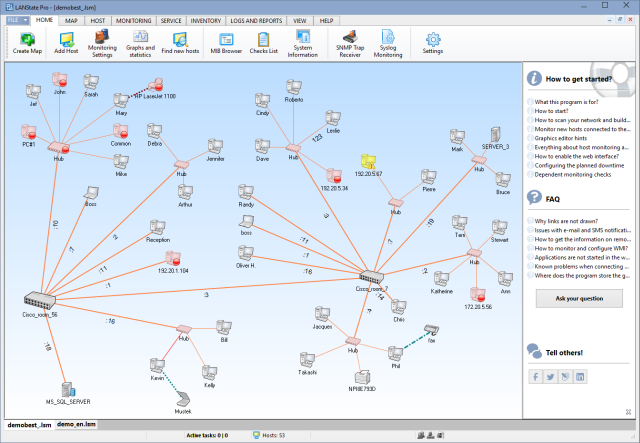Open 'Known problems when connecting' link
This screenshot has height=443, width=640.
582,266
